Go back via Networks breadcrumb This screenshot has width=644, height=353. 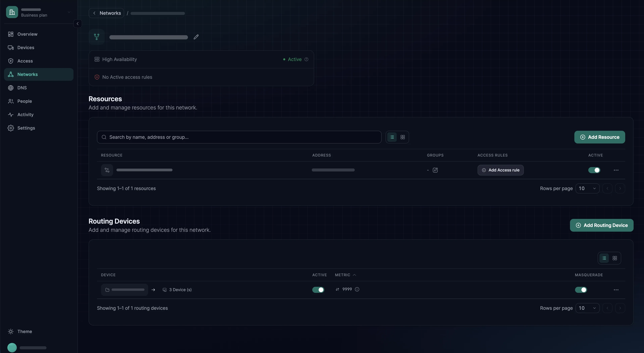(106, 13)
